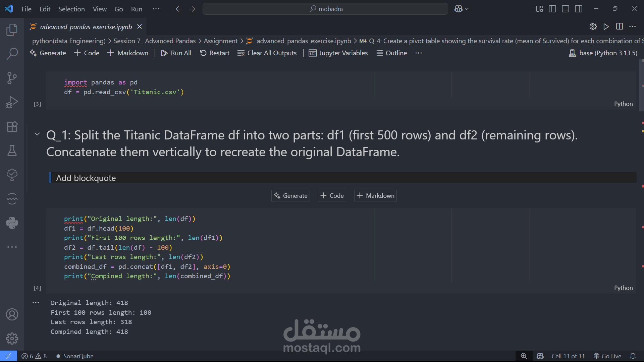Close the advanced_pandas_exercise.ipynb tab

coord(140,26)
